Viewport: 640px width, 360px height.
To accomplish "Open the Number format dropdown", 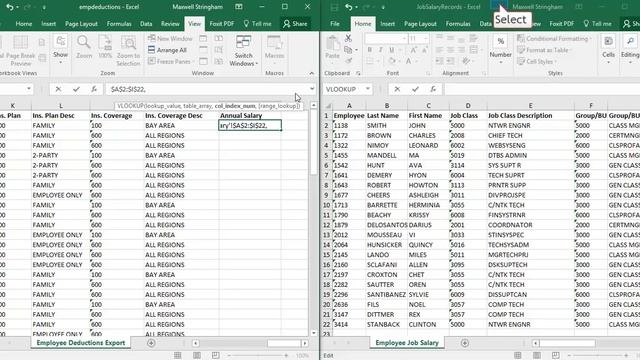I will click(x=500, y=49).
